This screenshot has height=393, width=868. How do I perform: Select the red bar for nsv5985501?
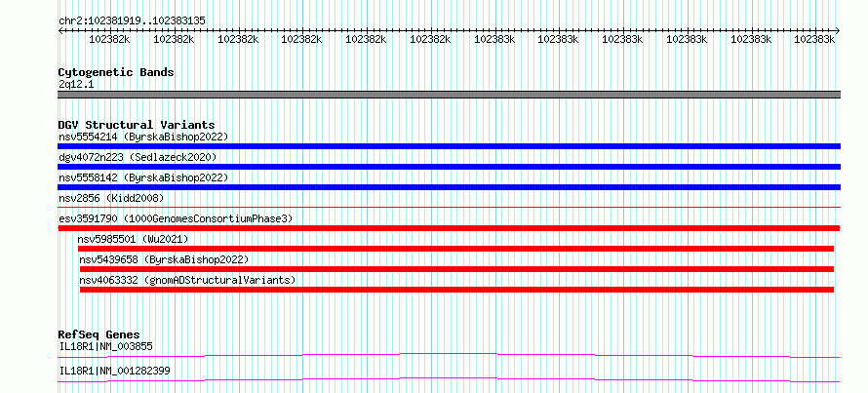pos(455,249)
